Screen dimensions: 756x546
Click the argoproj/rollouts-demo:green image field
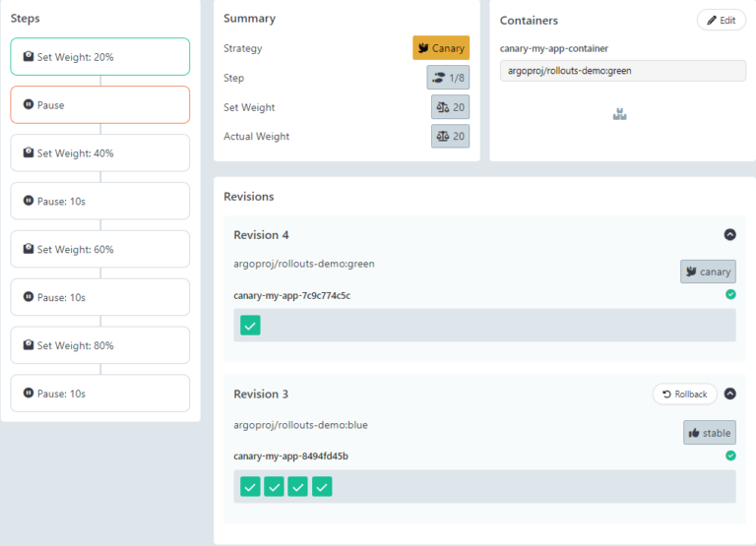[622, 71]
